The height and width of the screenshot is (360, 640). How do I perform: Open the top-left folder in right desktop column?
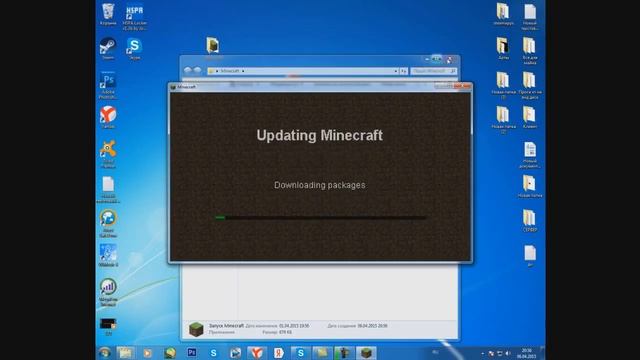pyautogui.click(x=503, y=14)
